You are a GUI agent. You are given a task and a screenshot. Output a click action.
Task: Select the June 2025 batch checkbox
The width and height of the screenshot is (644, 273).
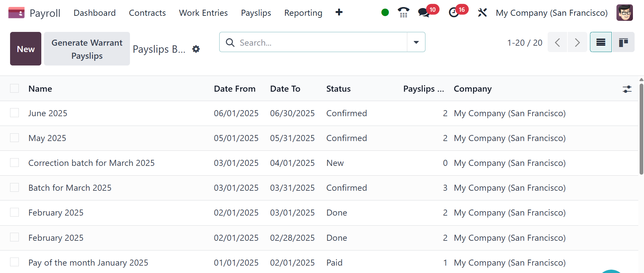[x=14, y=113]
